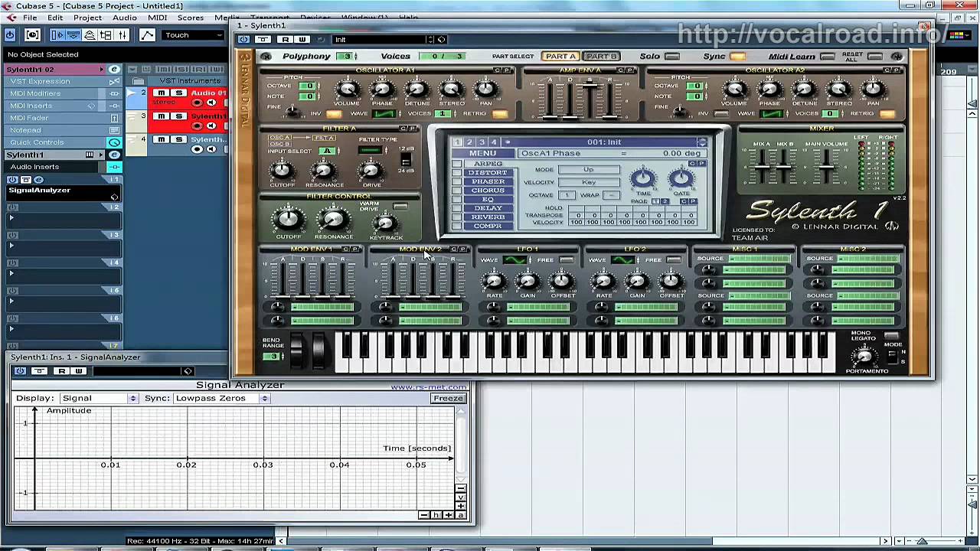Click the Read automation R in Sylenth1 window header
The height and width of the screenshot is (551, 980).
[286, 40]
